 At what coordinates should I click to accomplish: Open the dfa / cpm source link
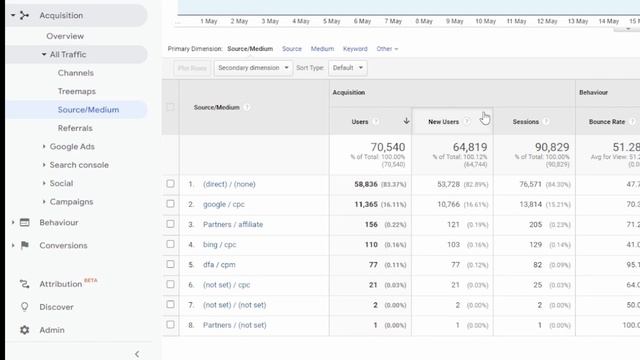(219, 264)
